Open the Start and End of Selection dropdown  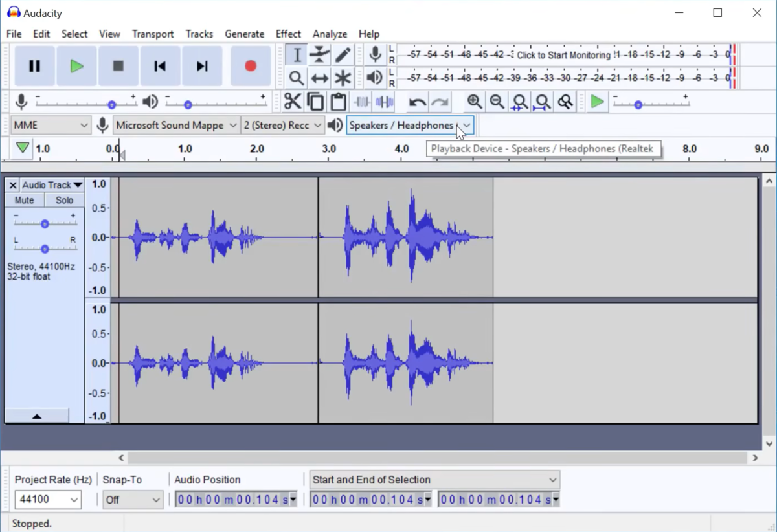[434, 480]
